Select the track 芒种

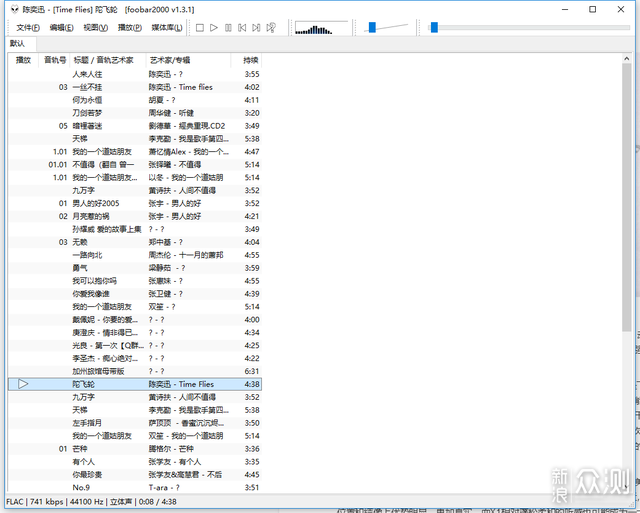pos(135,449)
